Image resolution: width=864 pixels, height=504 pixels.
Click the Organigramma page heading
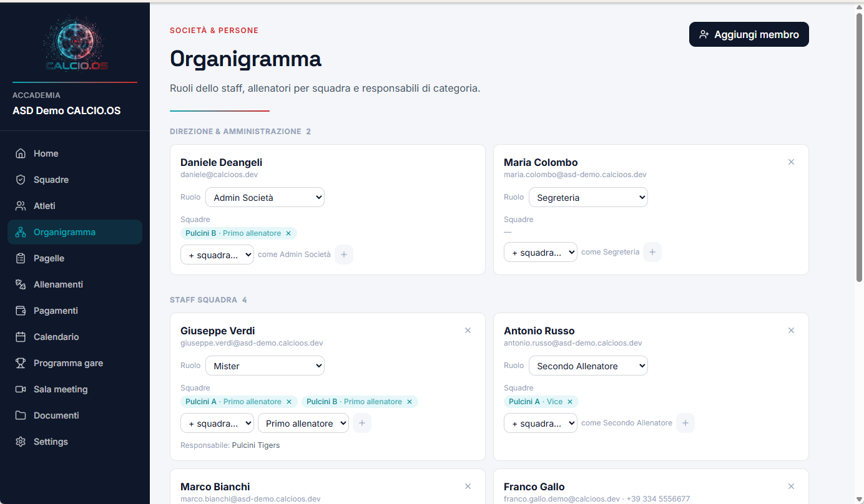[245, 59]
